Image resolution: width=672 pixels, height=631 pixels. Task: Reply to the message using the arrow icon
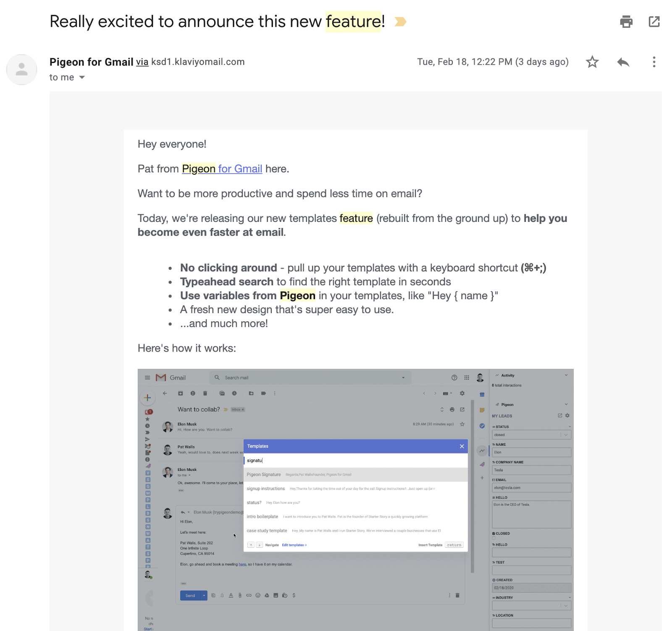623,62
